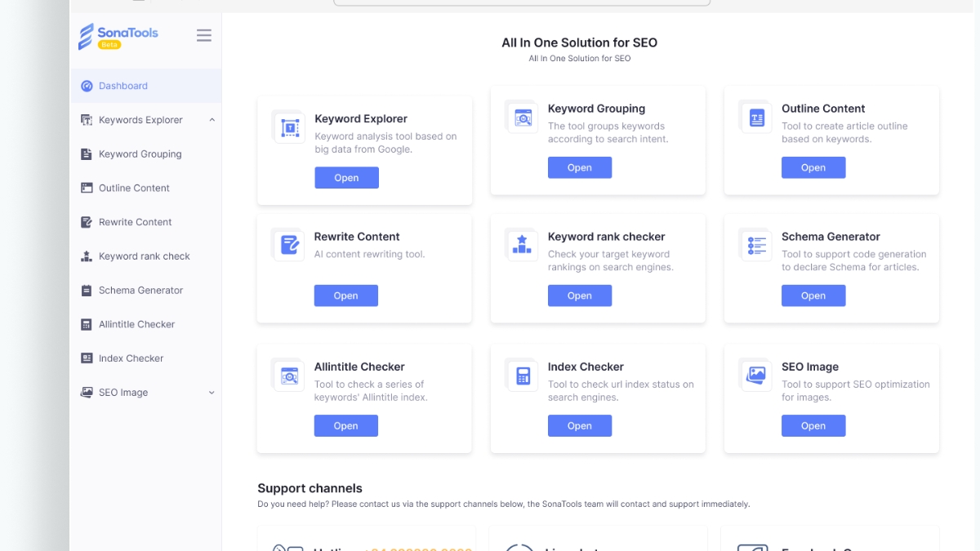Open the Keyword Explorer tool button
The height and width of the screenshot is (551, 980).
pos(346,178)
